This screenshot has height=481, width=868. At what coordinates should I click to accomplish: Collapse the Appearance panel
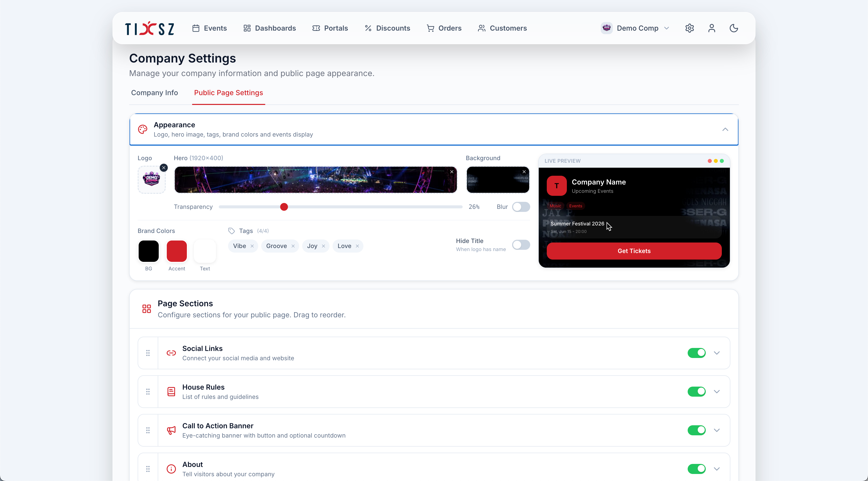pos(725,129)
